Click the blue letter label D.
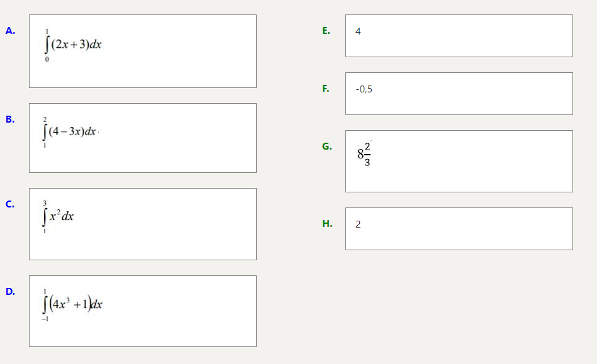Image resolution: width=597 pixels, height=364 pixels. pyautogui.click(x=10, y=292)
